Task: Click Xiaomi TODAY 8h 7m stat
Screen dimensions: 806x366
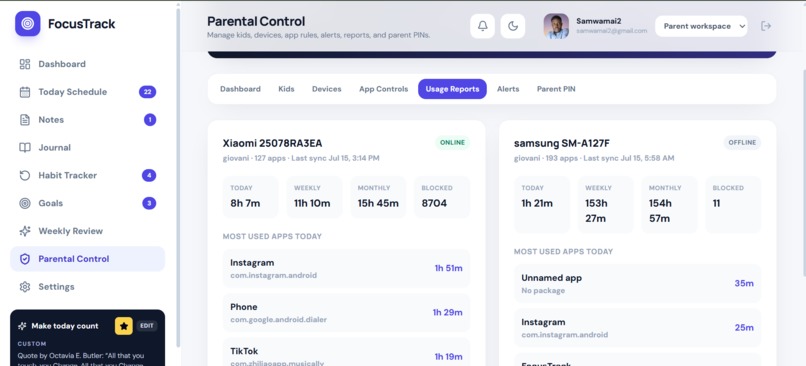Action: (x=250, y=197)
